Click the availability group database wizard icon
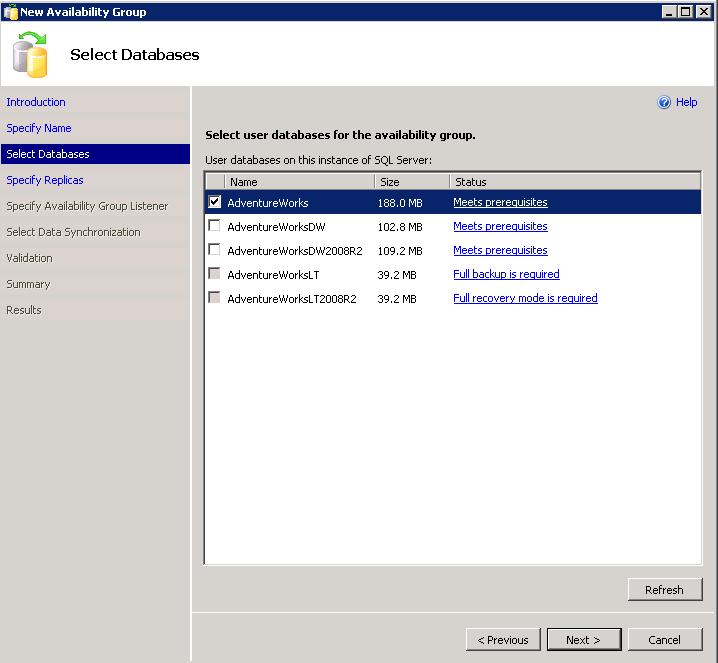The height and width of the screenshot is (663, 718). 30,54
